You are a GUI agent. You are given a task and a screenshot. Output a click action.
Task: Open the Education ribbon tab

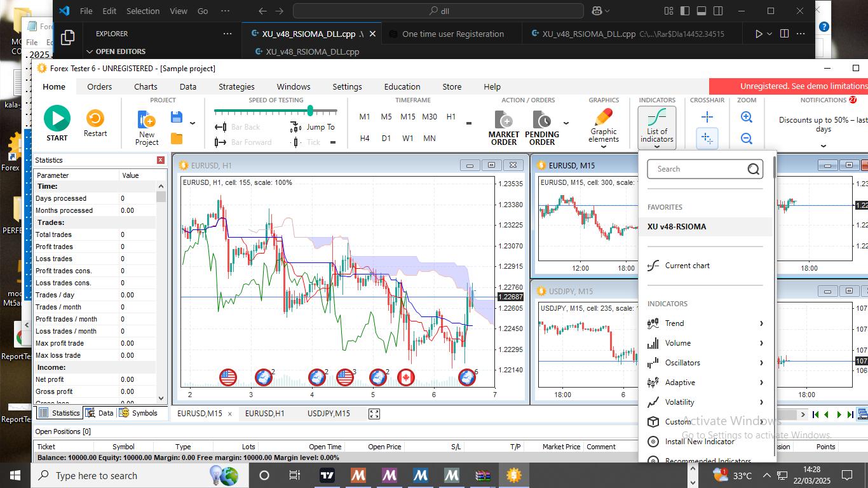[402, 86]
